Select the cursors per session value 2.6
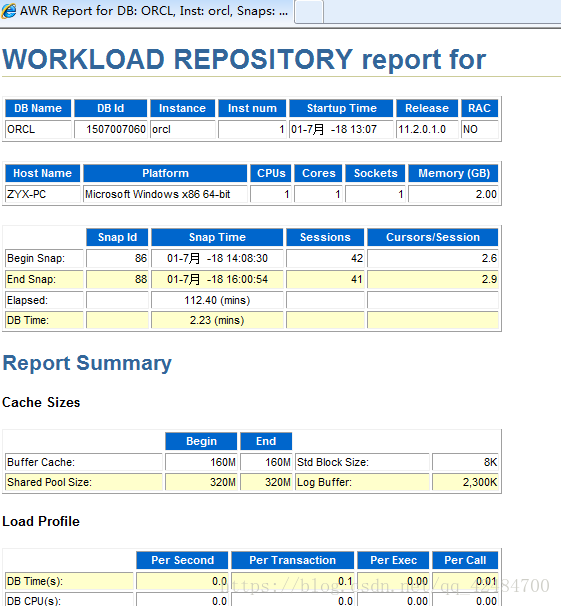This screenshot has width=561, height=606. coord(433,258)
